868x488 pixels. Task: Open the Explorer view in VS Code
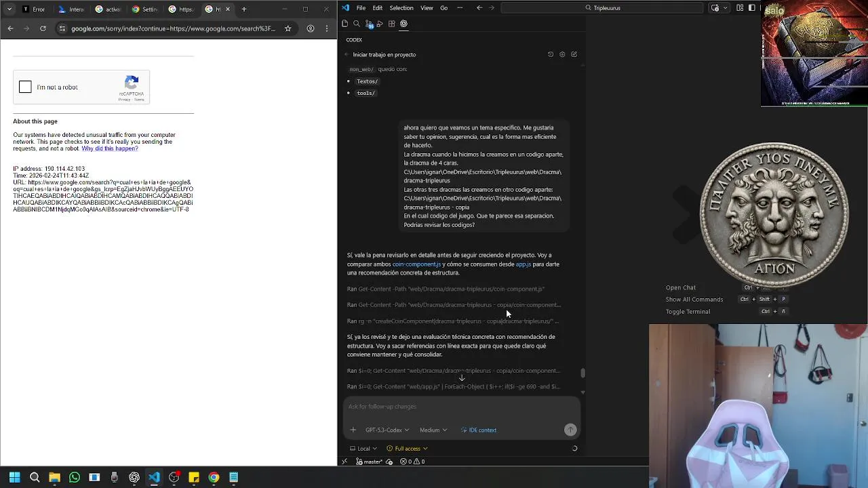tap(345, 24)
